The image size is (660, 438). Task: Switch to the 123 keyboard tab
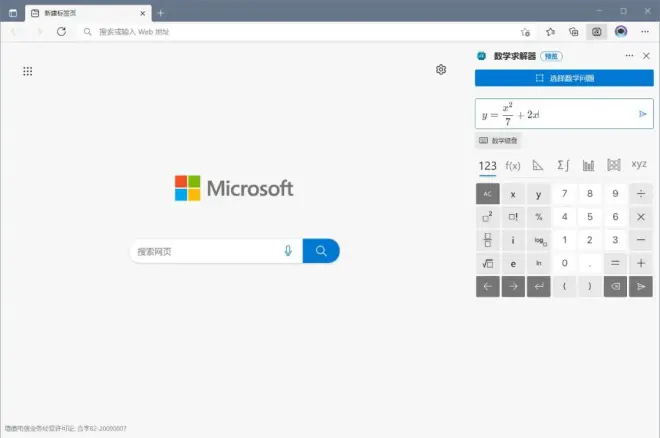click(x=487, y=165)
